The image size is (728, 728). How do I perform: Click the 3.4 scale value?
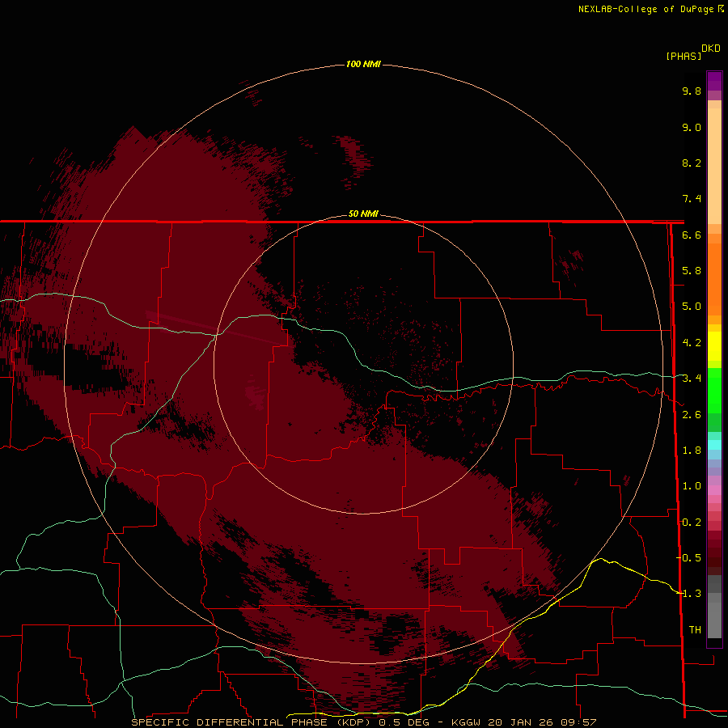point(692,379)
